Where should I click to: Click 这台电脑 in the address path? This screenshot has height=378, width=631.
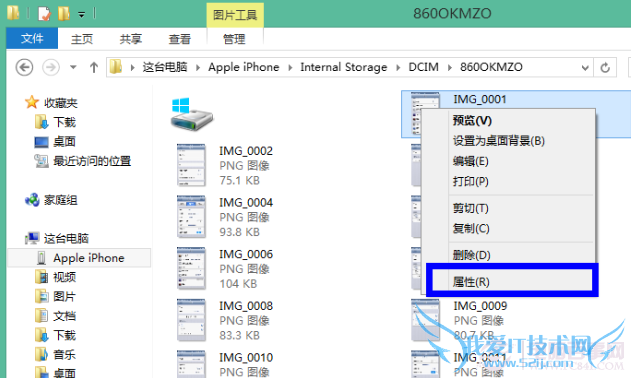165,67
